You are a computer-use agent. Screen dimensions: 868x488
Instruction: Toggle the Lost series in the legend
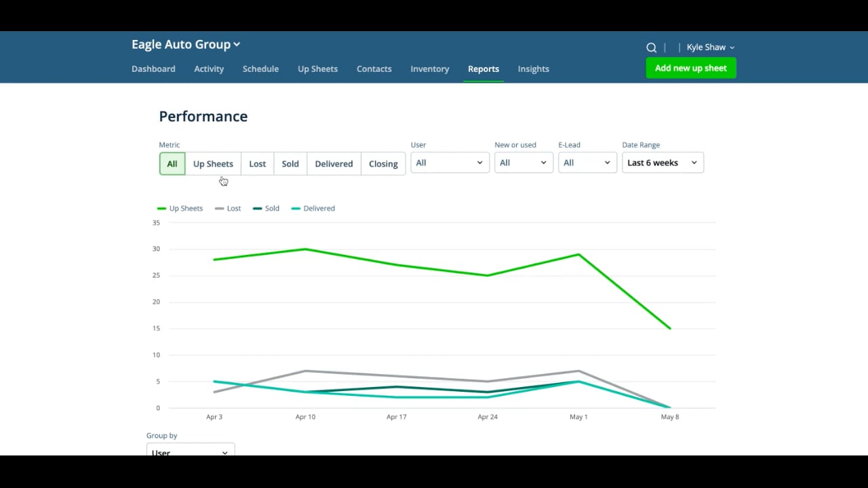tap(228, 209)
